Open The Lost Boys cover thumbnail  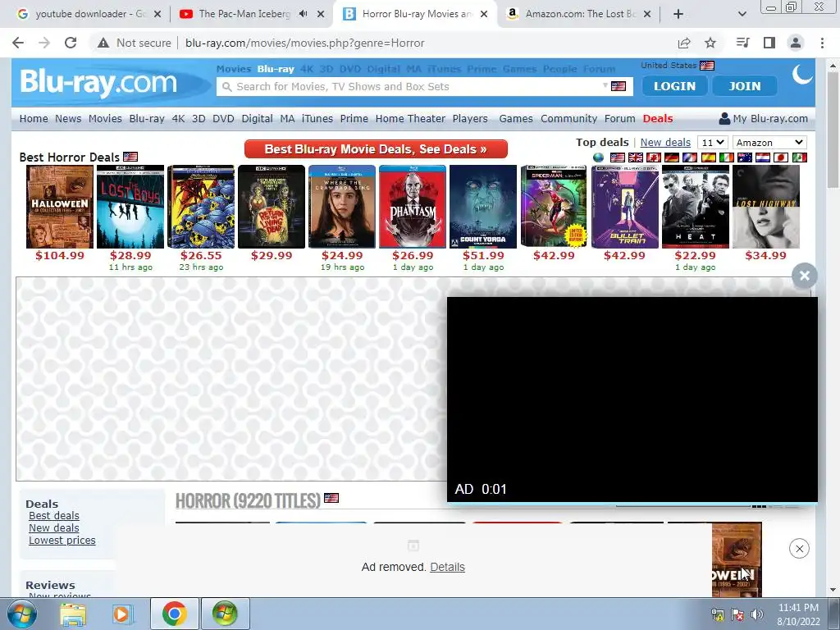coord(130,207)
